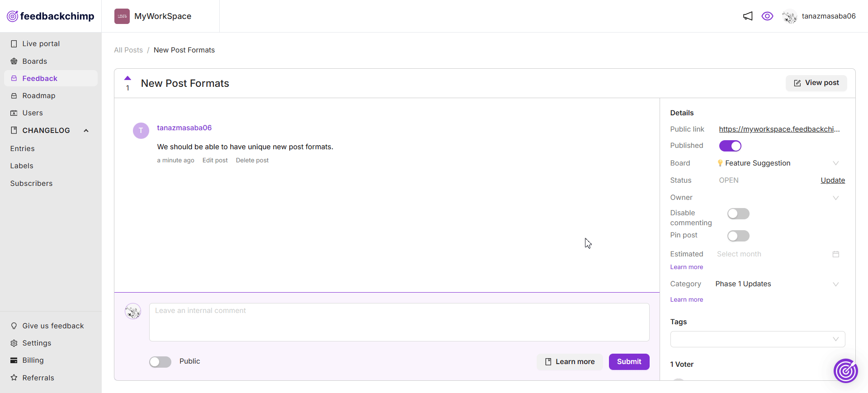Click the commenter avatar beside comment box

pos(133,311)
